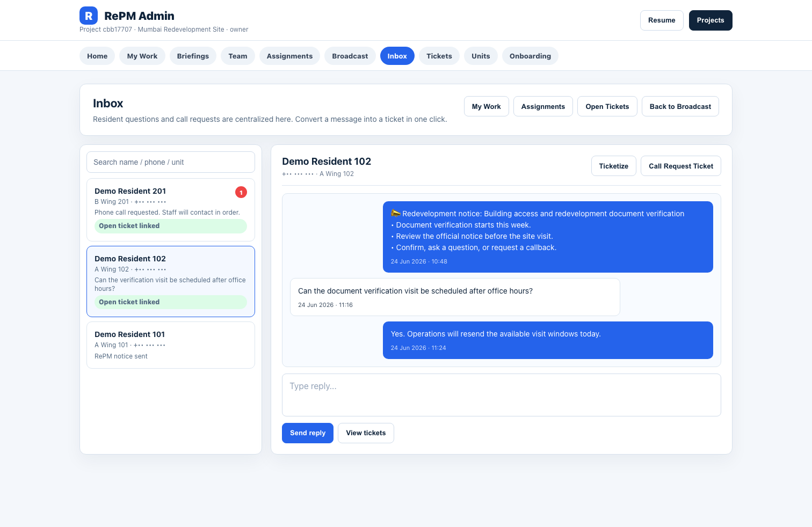Click the Resume button in header
812x527 pixels.
click(662, 20)
